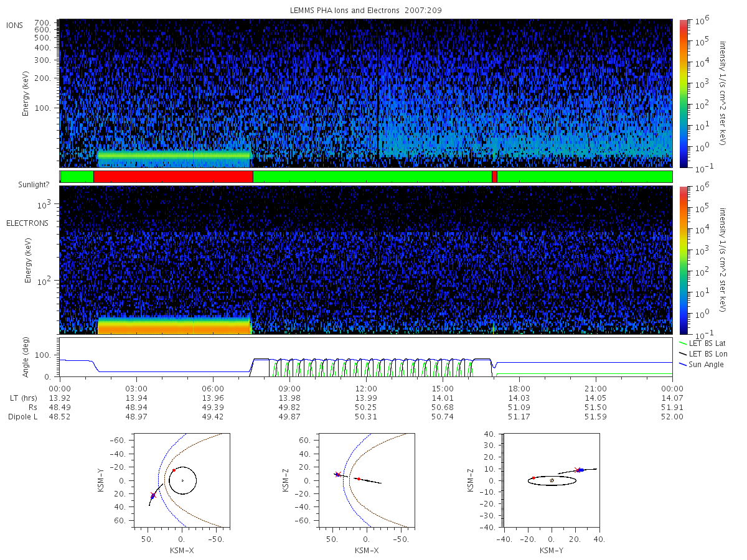Click the small red sunlight marker near 17:00

[x=494, y=177]
